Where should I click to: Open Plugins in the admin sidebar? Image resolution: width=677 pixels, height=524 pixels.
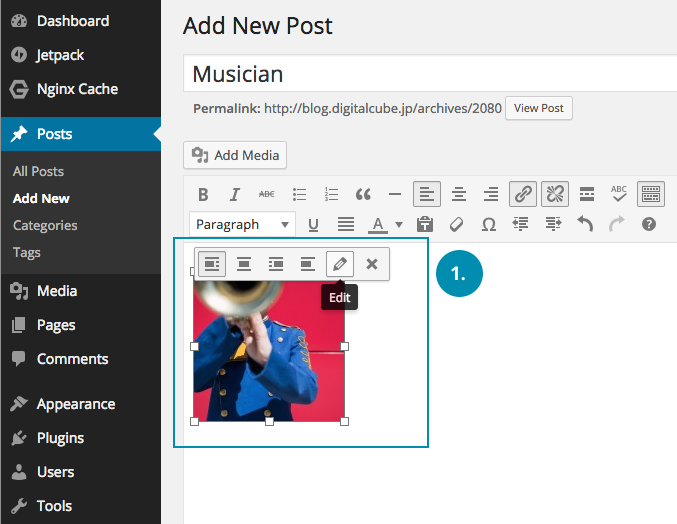coord(60,438)
